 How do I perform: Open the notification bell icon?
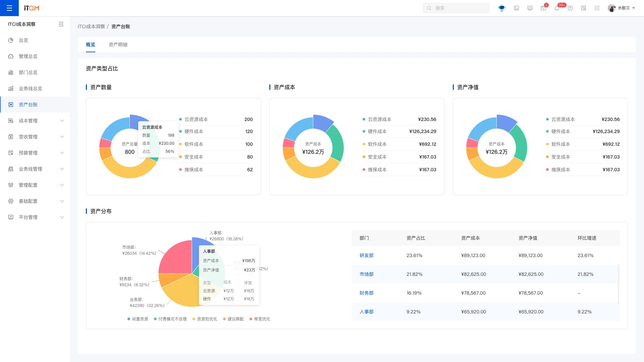click(x=557, y=8)
